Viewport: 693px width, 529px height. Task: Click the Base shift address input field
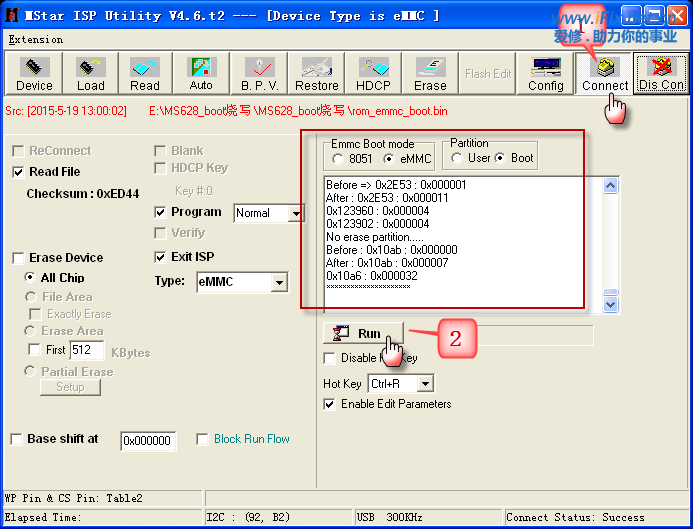(148, 440)
